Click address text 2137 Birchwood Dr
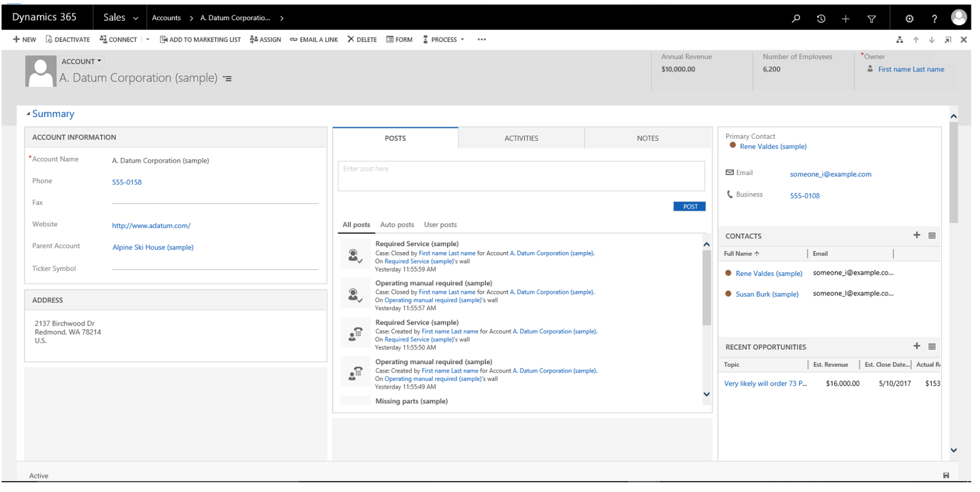The image size is (980, 492). point(64,324)
